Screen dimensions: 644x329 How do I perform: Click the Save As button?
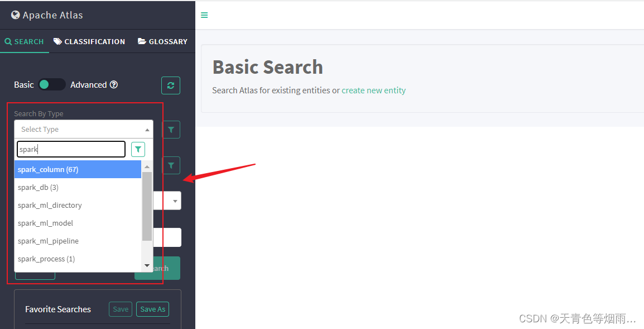(153, 309)
